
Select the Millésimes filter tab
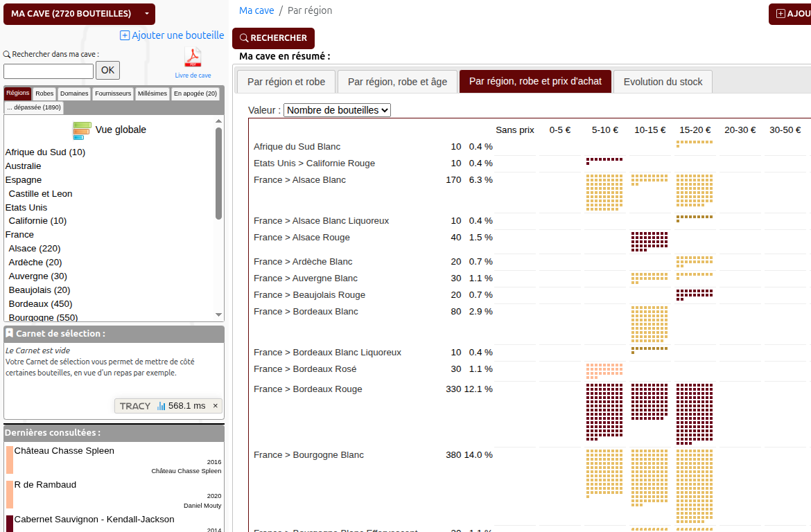tap(152, 94)
